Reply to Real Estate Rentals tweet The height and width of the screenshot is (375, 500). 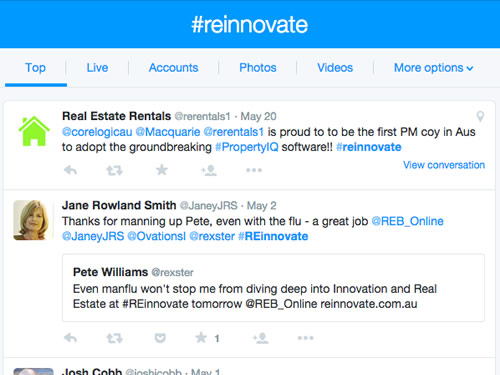71,170
